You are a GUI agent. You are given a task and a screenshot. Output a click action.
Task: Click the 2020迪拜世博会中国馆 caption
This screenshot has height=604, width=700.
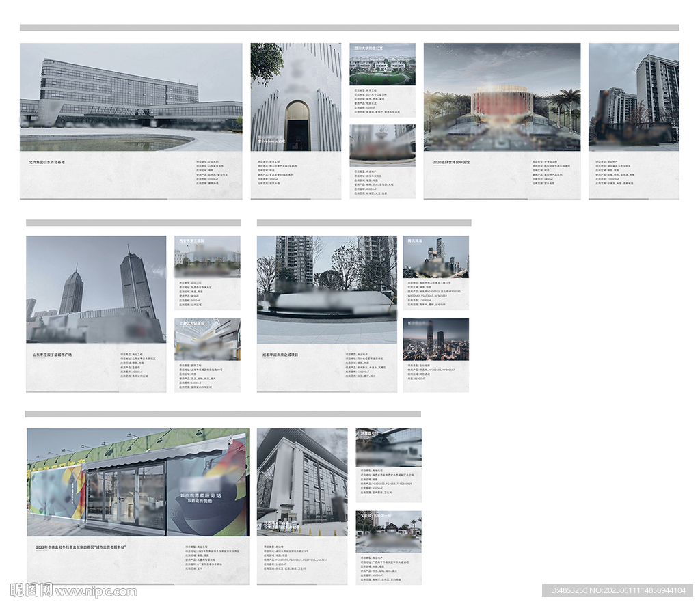point(451,163)
